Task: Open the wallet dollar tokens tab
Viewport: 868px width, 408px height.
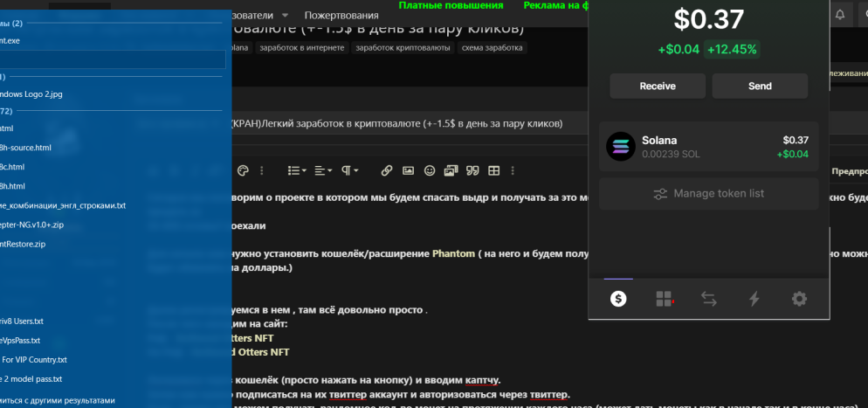Action: click(x=617, y=299)
